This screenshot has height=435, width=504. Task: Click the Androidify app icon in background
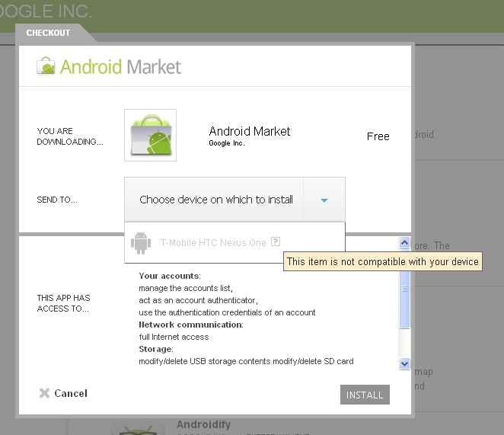[139, 429]
